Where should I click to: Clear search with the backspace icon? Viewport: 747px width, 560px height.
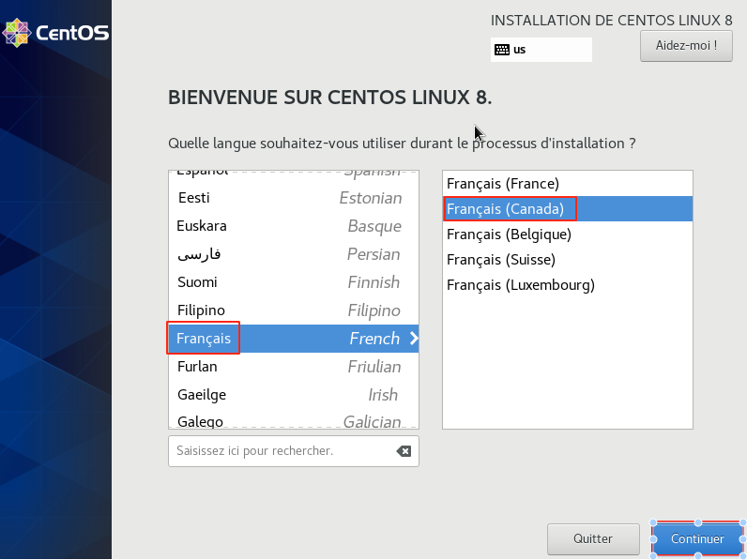tap(404, 451)
